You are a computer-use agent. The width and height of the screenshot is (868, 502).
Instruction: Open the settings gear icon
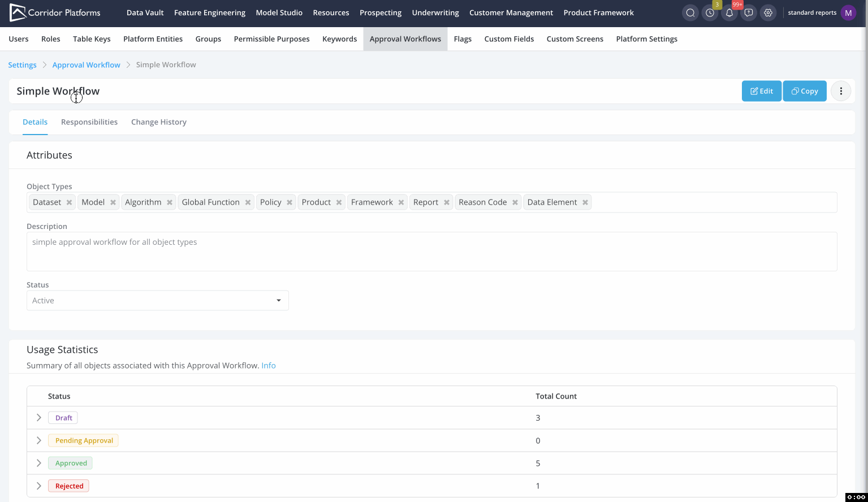tap(768, 12)
